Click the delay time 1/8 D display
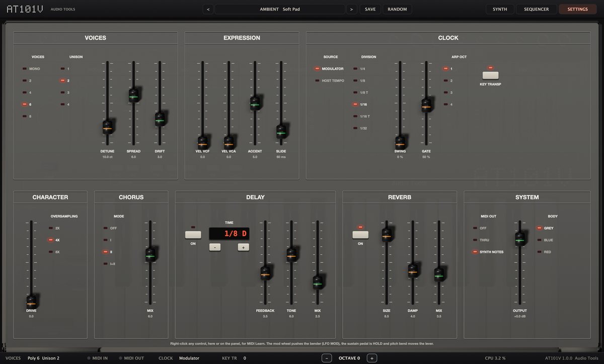604x364 pixels. [x=229, y=234]
